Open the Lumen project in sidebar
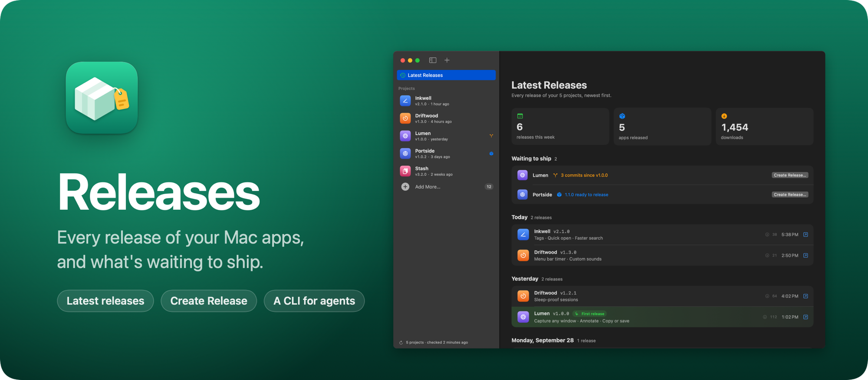The height and width of the screenshot is (380, 868). tap(446, 136)
